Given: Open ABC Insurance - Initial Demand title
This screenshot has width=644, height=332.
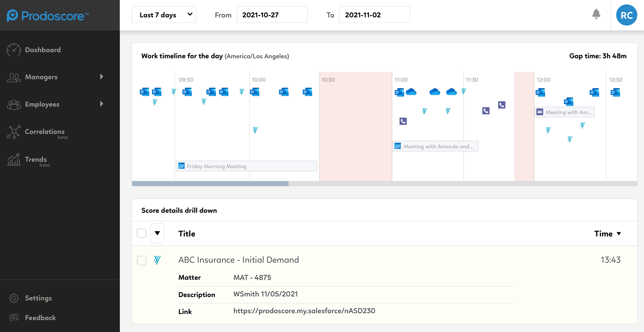Looking at the screenshot, I should point(239,260).
